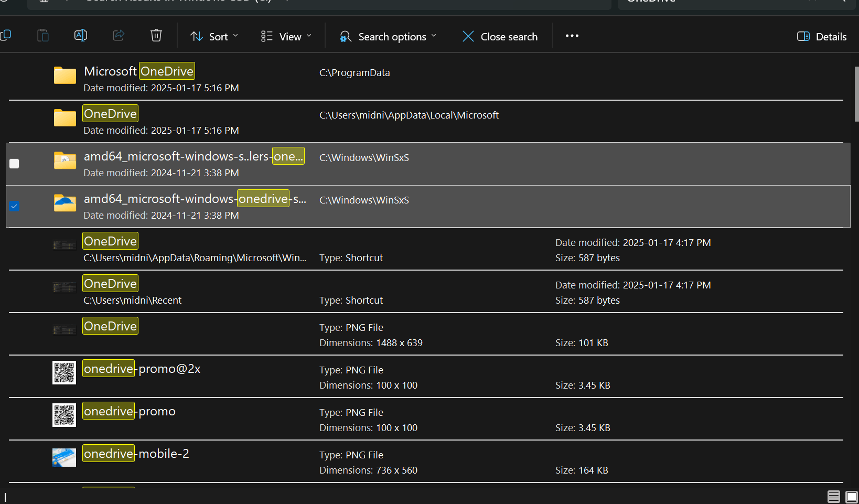Click the Share icon in the toolbar
The image size is (859, 504).
pyautogui.click(x=119, y=36)
